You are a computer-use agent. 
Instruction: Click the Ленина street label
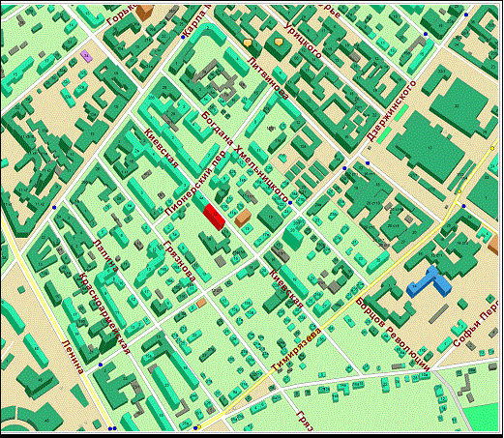click(73, 357)
